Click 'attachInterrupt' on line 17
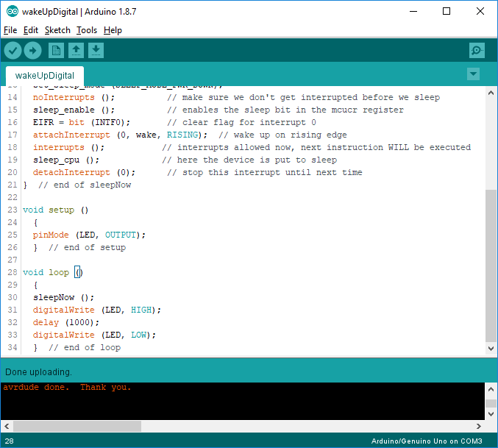498x448 pixels. pyautogui.click(x=71, y=135)
